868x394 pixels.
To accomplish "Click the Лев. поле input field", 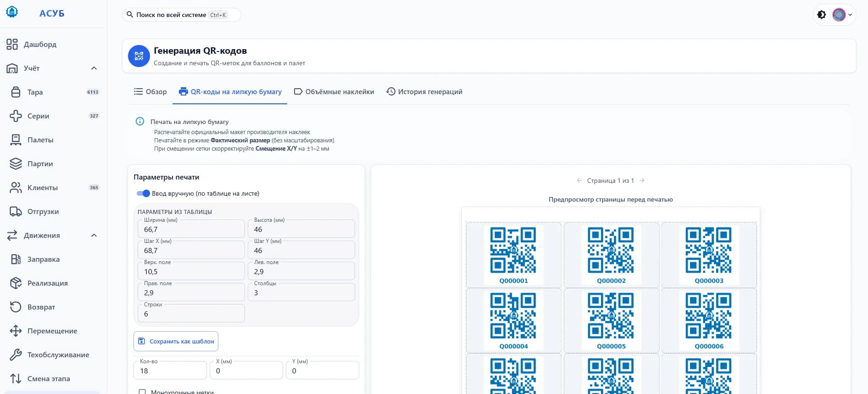I will (301, 271).
